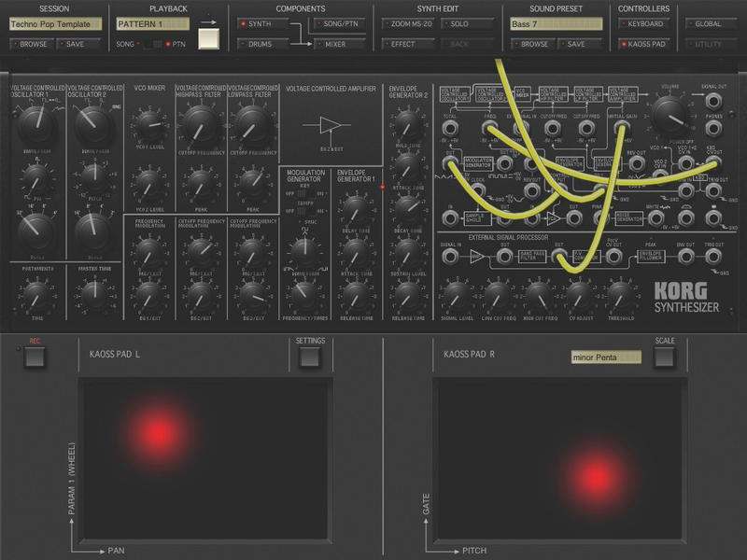Click the Envelope Generator 1 DELAY TIME knob
747x560 pixels.
pos(356,210)
